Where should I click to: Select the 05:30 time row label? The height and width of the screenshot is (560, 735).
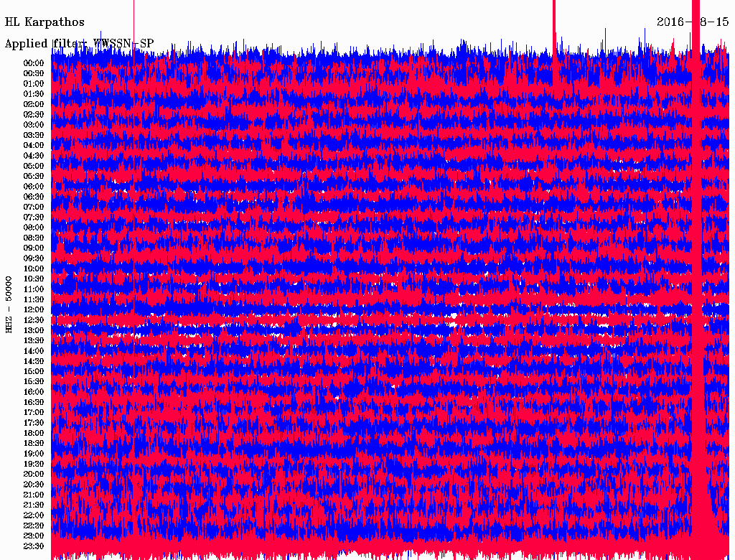point(34,177)
